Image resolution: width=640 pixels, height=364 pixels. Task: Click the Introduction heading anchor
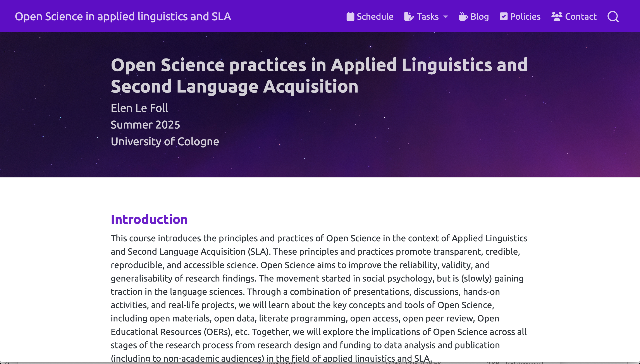pos(149,219)
